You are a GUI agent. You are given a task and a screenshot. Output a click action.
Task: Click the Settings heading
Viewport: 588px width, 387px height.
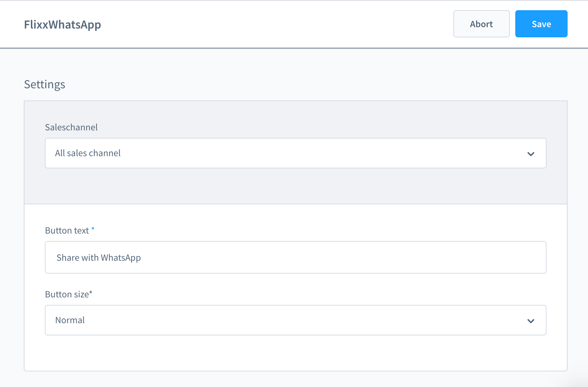45,85
